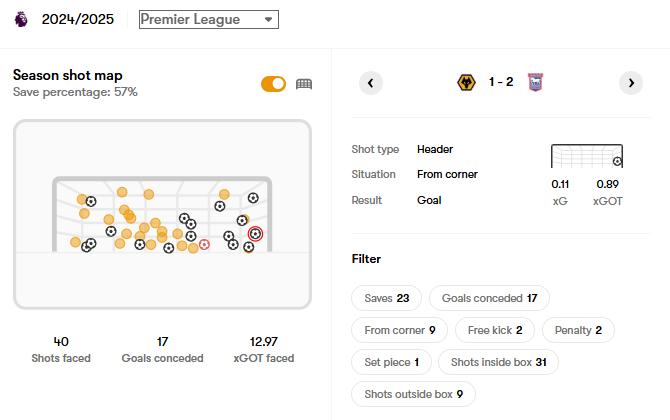
Task: Click the goal net view icon
Action: [x=305, y=84]
